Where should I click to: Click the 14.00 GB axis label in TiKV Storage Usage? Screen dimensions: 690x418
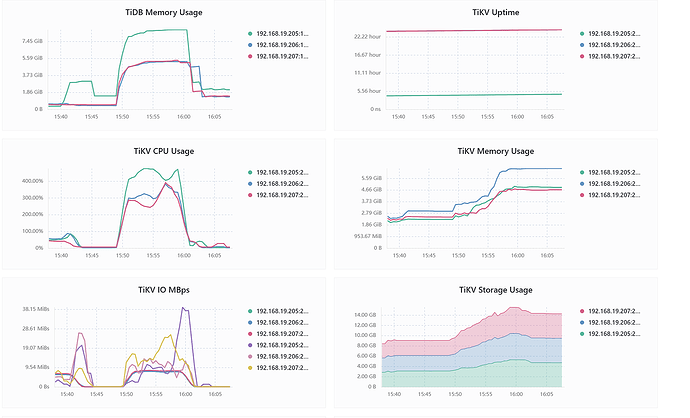(x=365, y=315)
